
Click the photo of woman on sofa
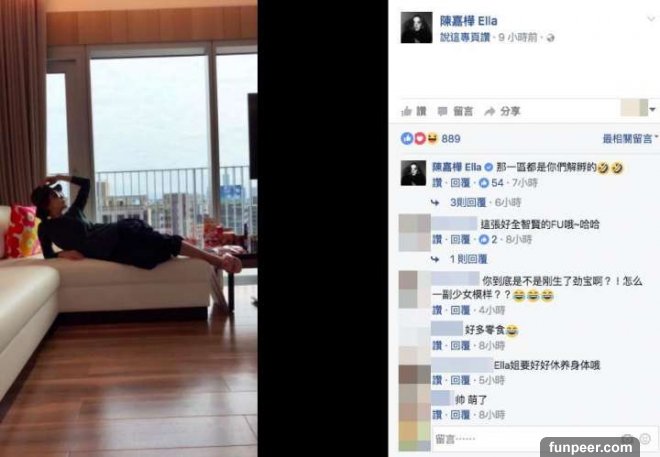click(129, 228)
